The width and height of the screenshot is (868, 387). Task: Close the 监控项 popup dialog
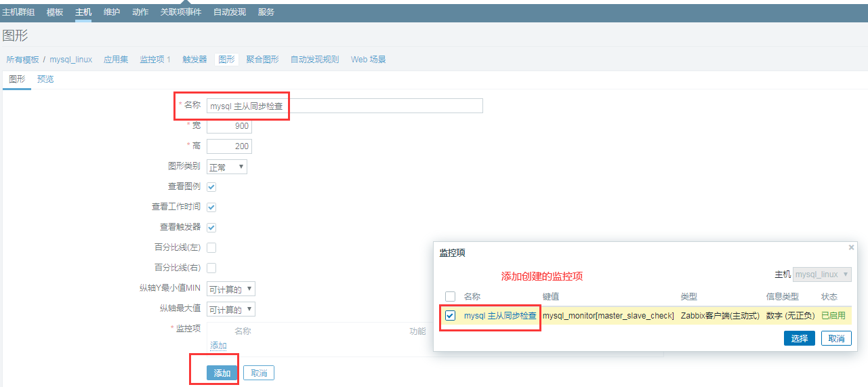[852, 247]
